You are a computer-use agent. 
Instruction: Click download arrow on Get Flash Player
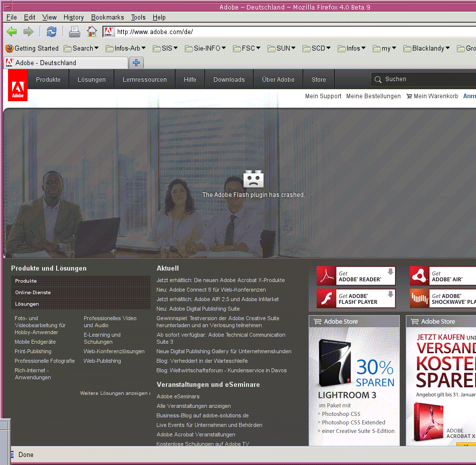pyautogui.click(x=390, y=294)
